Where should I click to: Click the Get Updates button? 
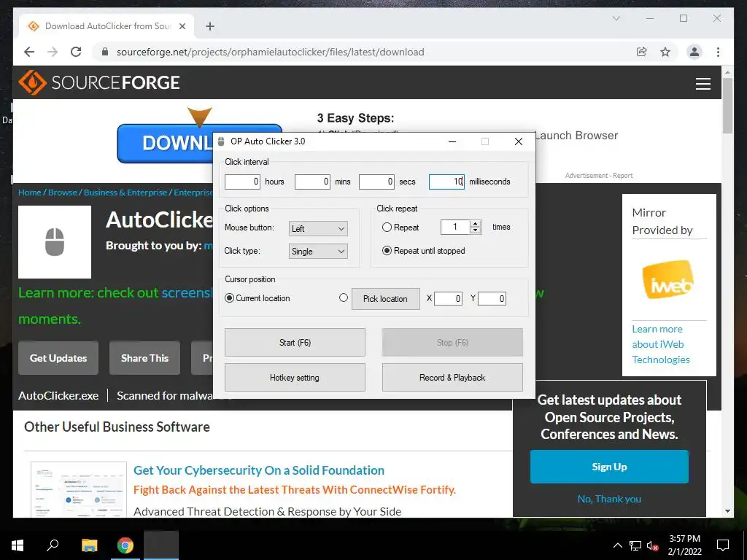[x=58, y=358]
